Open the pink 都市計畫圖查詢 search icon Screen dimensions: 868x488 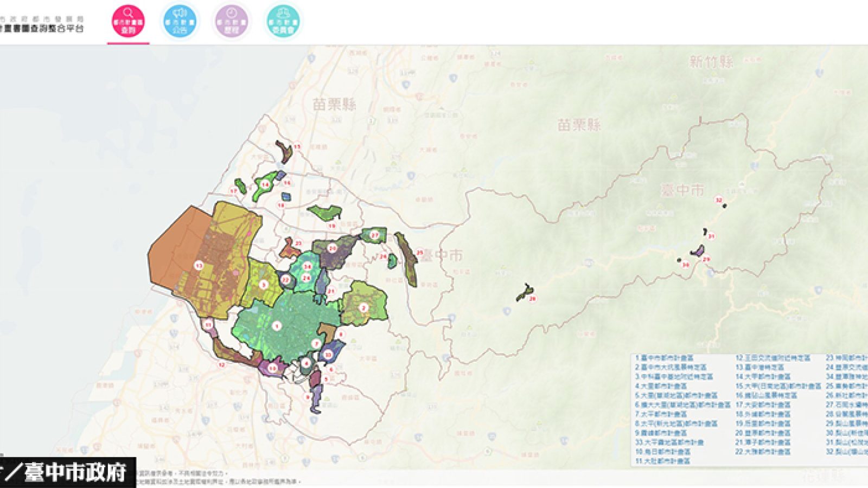pos(128,22)
